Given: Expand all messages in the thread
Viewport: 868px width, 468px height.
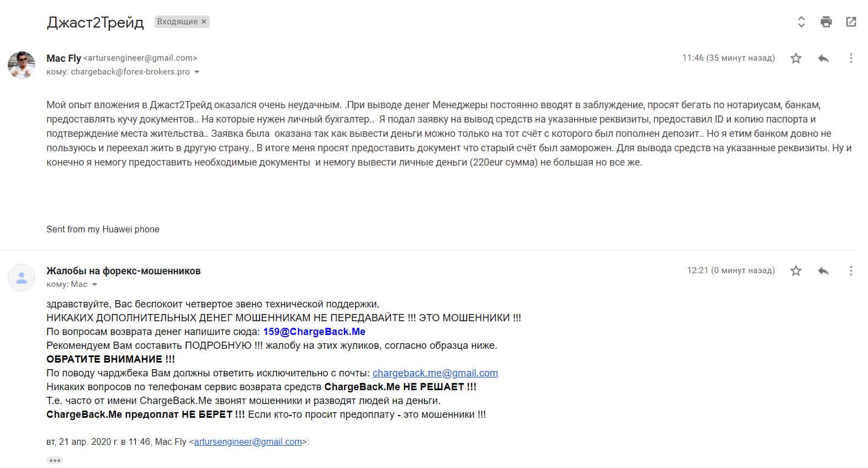Looking at the screenshot, I should click(801, 22).
